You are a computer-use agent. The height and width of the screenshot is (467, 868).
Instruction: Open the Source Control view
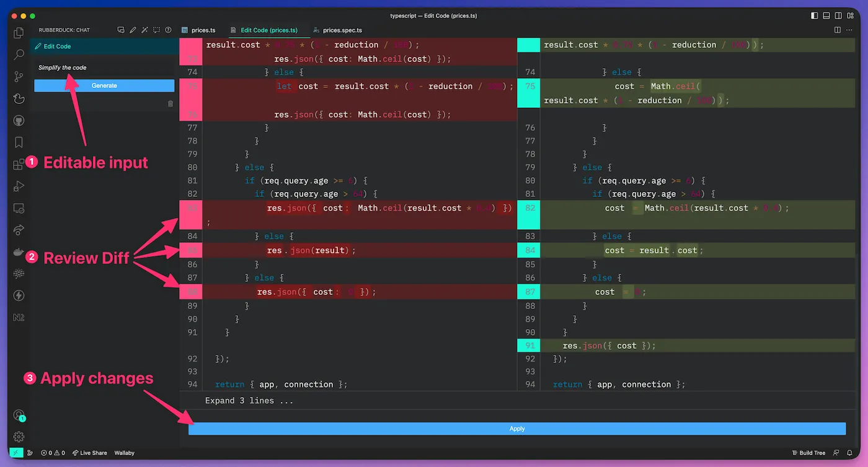click(19, 77)
